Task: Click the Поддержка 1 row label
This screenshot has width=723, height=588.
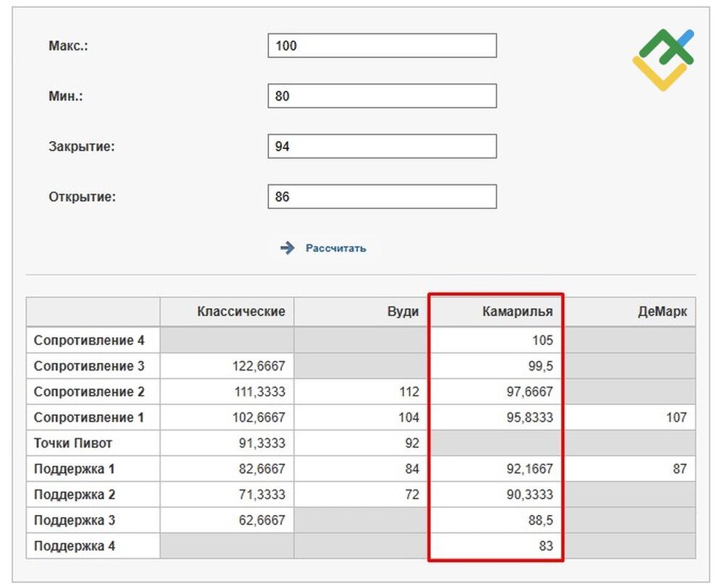Action: click(74, 469)
